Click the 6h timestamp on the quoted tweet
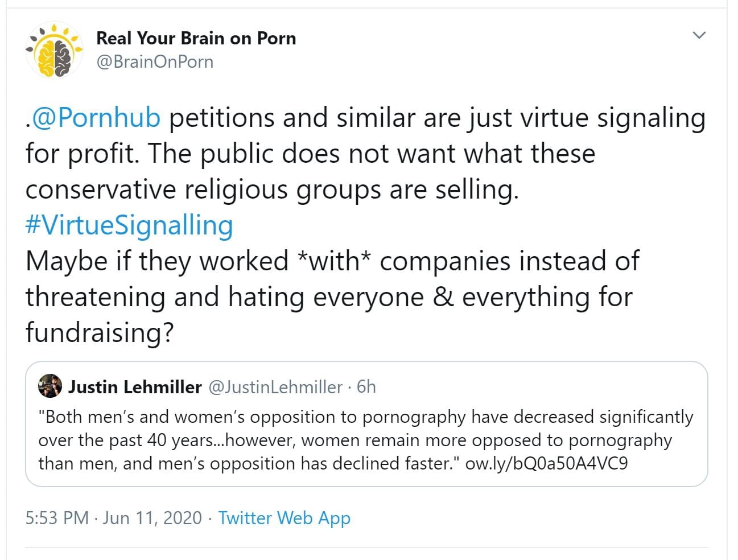Viewport: 738px width, 560px height. [366, 387]
